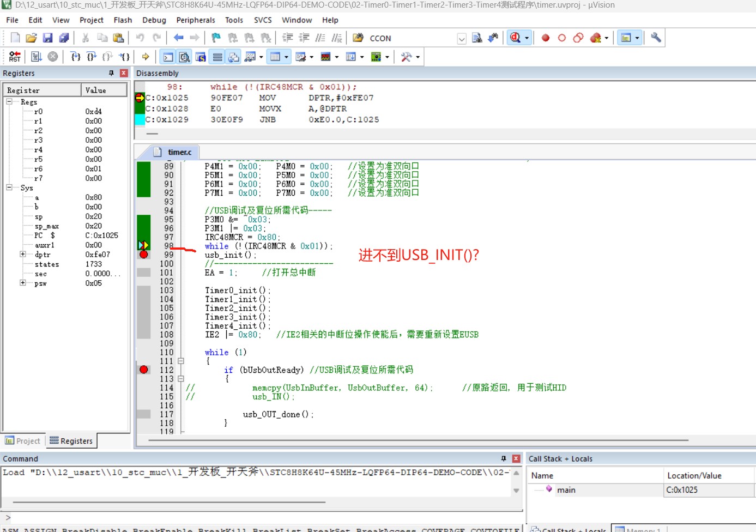The width and height of the screenshot is (756, 532).
Task: Create a new file with toolbar icon
Action: click(15, 38)
